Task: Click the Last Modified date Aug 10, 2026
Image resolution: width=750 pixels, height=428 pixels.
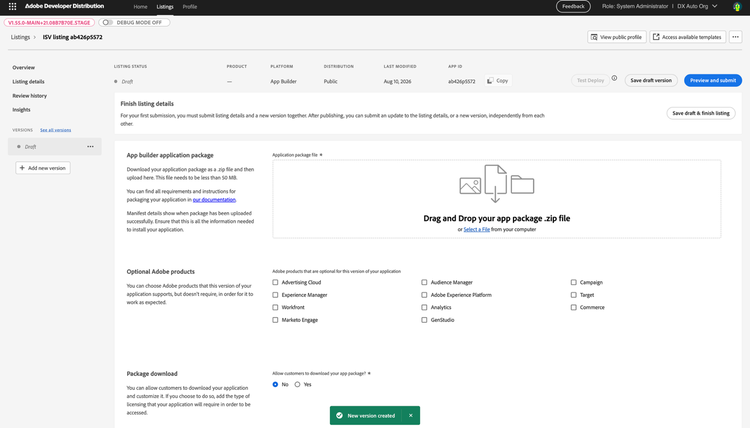Action: [397, 81]
